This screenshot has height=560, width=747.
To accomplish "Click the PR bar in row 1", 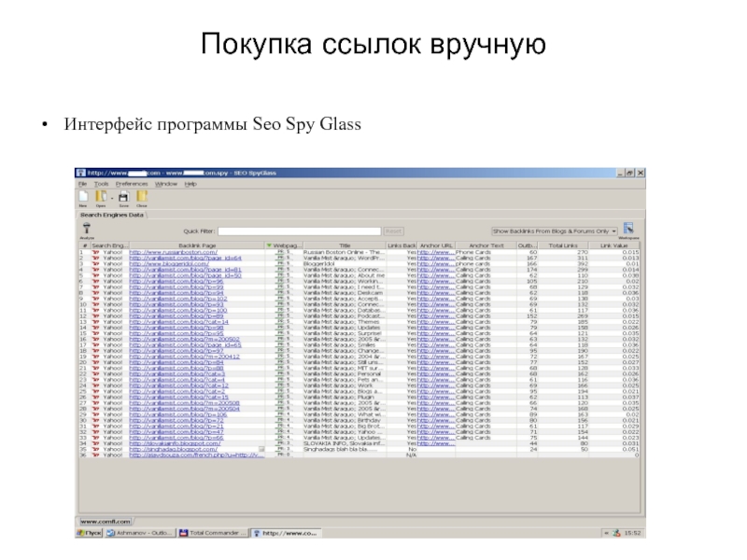I will click(x=284, y=252).
